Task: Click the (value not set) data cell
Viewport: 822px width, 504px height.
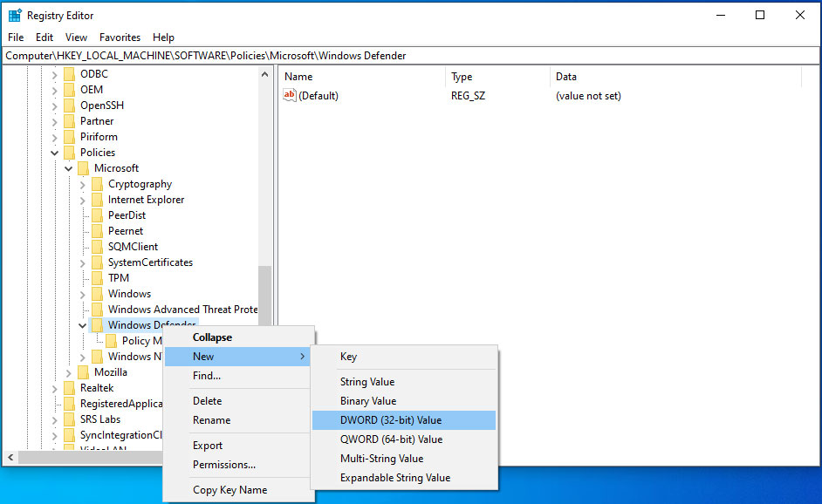Action: (588, 96)
